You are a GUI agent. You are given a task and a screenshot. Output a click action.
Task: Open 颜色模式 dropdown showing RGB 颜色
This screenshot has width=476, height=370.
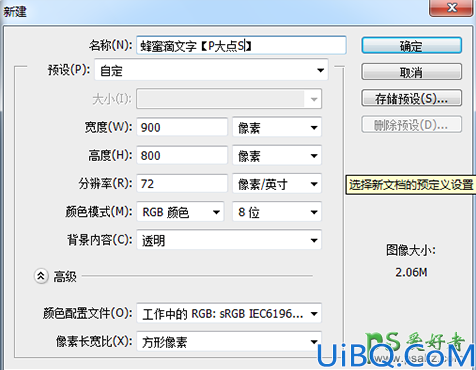tap(180, 212)
